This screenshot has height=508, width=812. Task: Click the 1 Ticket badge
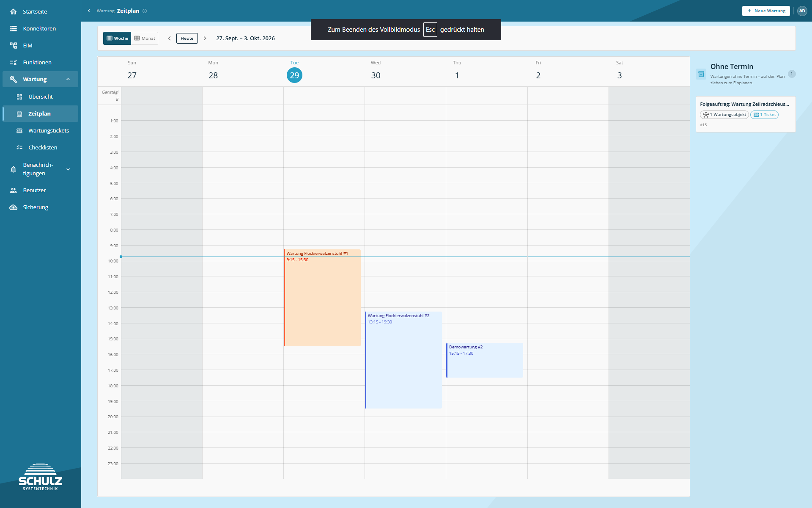pos(764,115)
